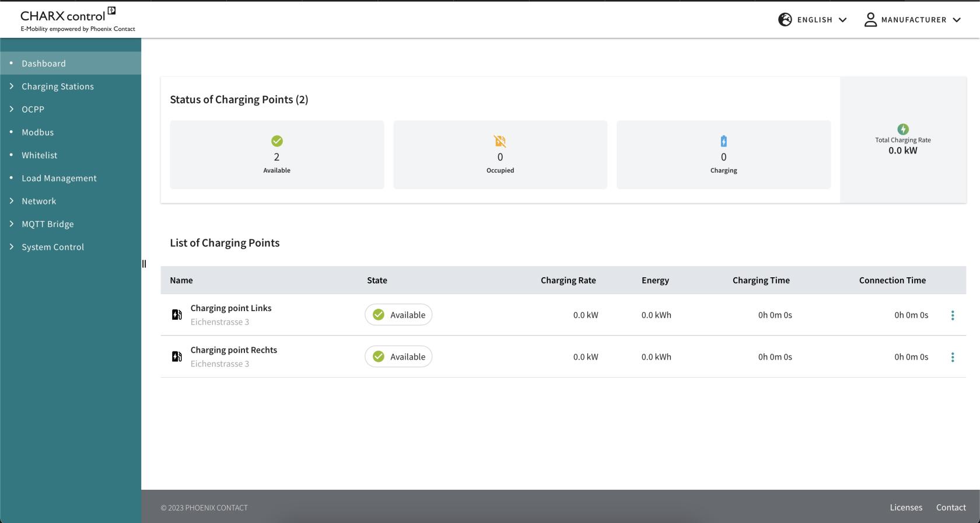Click 0.0 kW charging rate in Rechts row
The height and width of the screenshot is (523, 980).
click(586, 357)
